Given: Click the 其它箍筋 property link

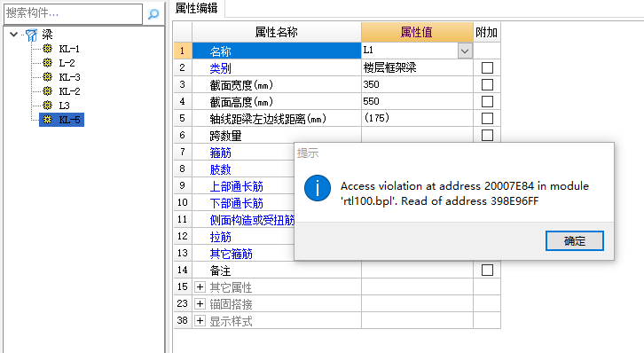Looking at the screenshot, I should pyautogui.click(x=232, y=254).
